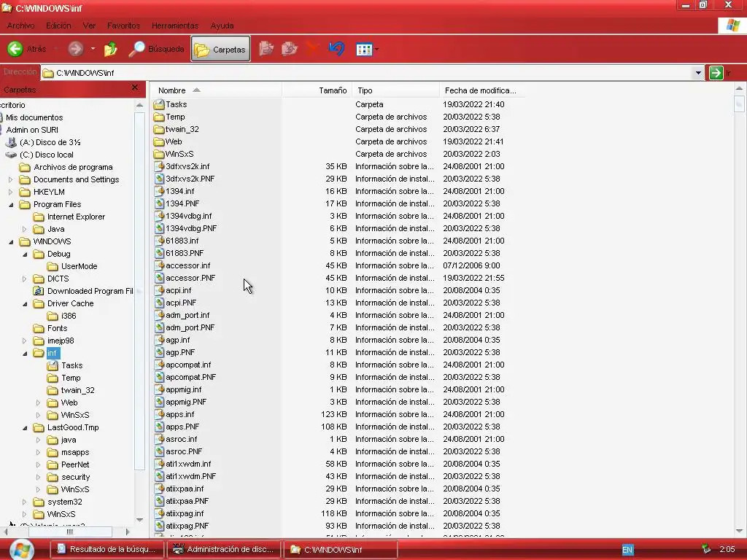
Task: Click the file list scroll down arrow
Action: (x=739, y=531)
